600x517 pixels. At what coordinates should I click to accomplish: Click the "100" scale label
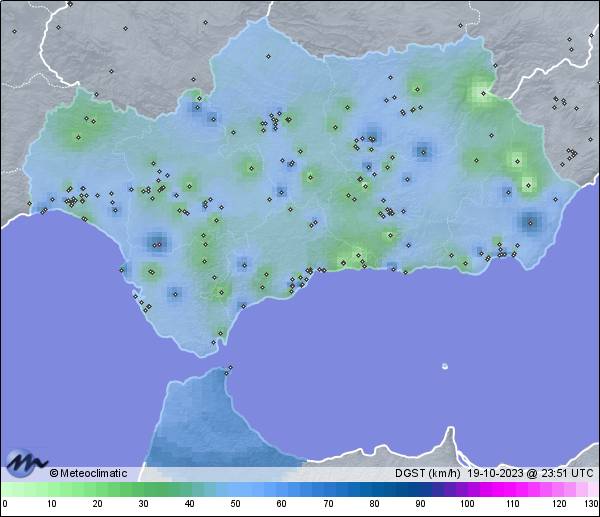point(466,503)
